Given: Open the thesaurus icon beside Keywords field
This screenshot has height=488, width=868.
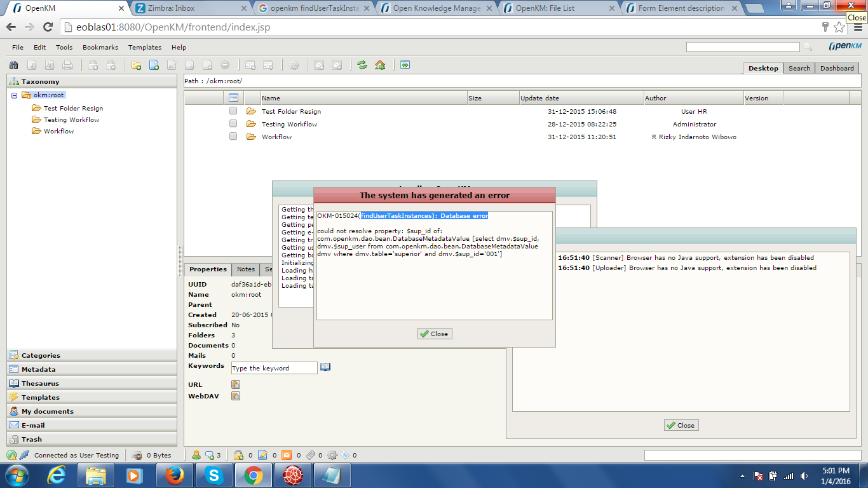Looking at the screenshot, I should (325, 367).
